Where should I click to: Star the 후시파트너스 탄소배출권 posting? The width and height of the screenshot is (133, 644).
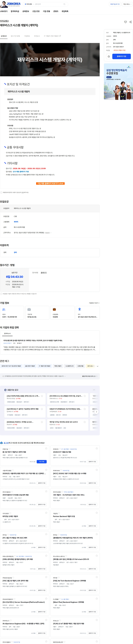click(x=85, y=396)
